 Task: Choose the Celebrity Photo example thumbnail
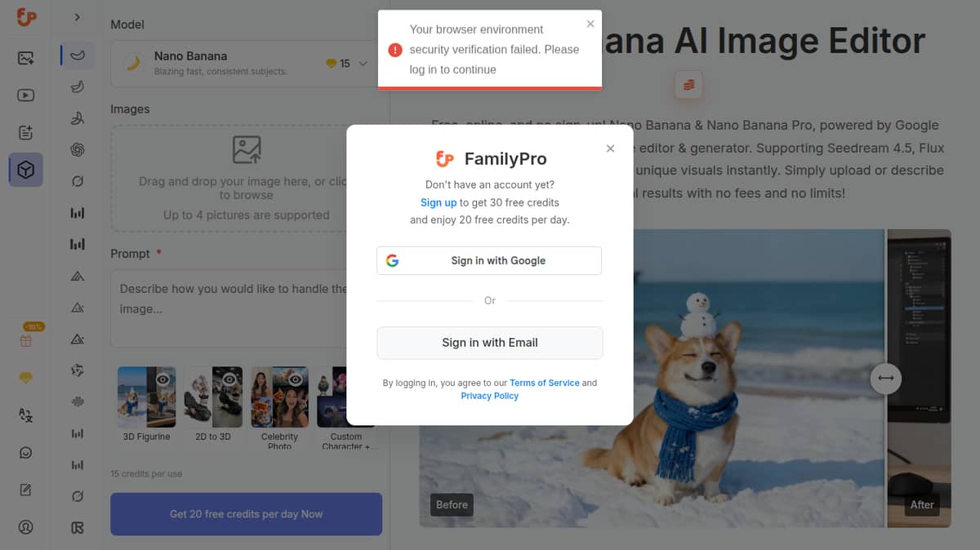279,397
